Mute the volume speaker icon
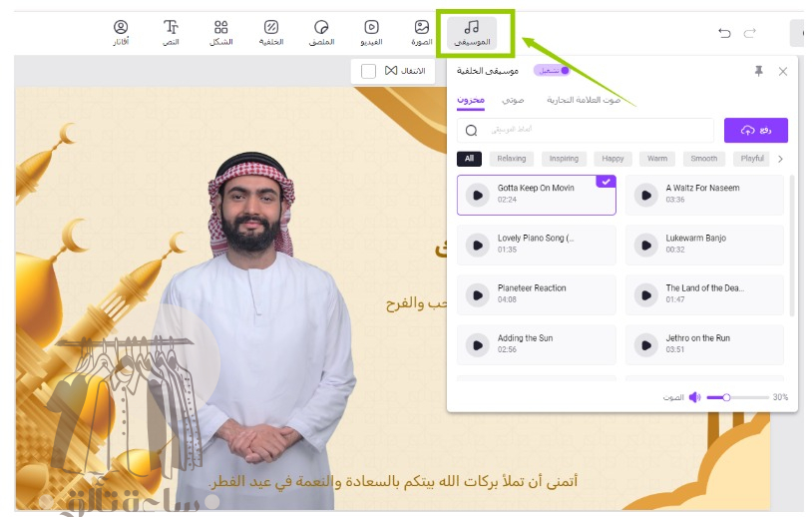The width and height of the screenshot is (812, 517). tap(694, 397)
